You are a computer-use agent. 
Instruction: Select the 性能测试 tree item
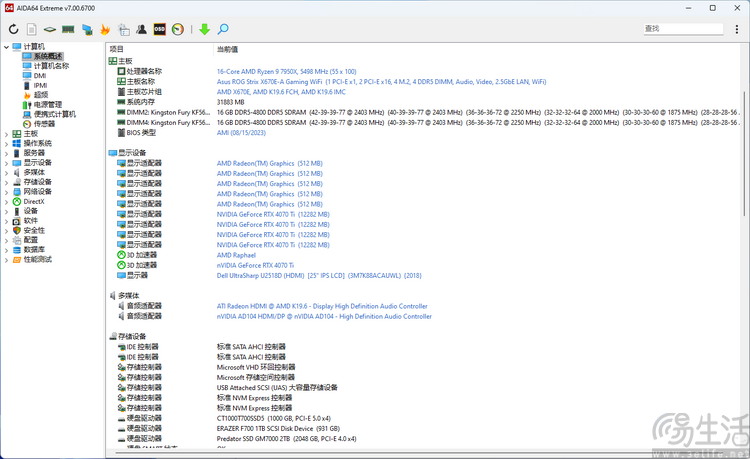pos(38,260)
